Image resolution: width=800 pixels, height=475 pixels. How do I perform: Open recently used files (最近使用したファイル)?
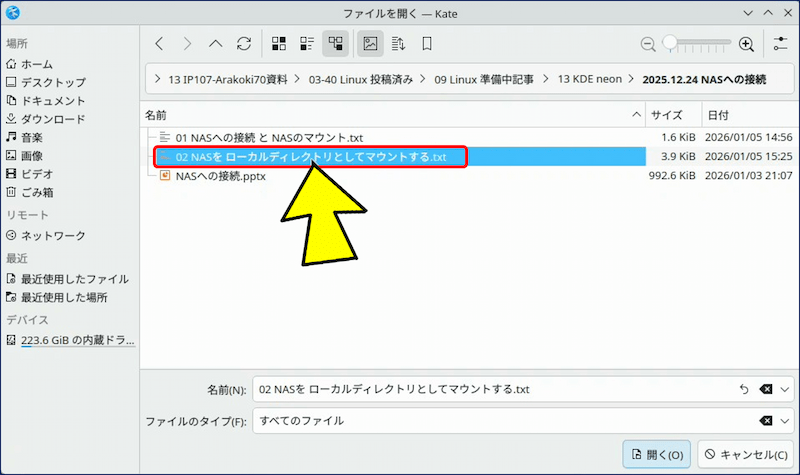(67, 279)
